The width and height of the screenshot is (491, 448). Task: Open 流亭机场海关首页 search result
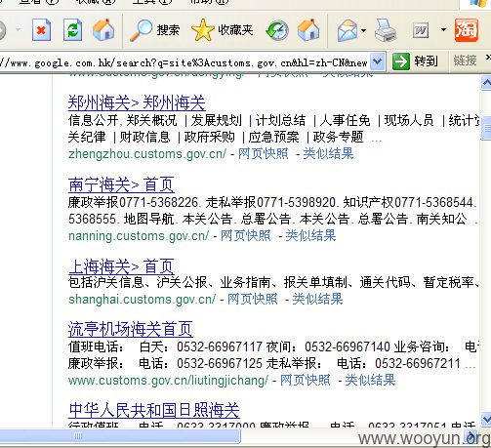tap(131, 329)
